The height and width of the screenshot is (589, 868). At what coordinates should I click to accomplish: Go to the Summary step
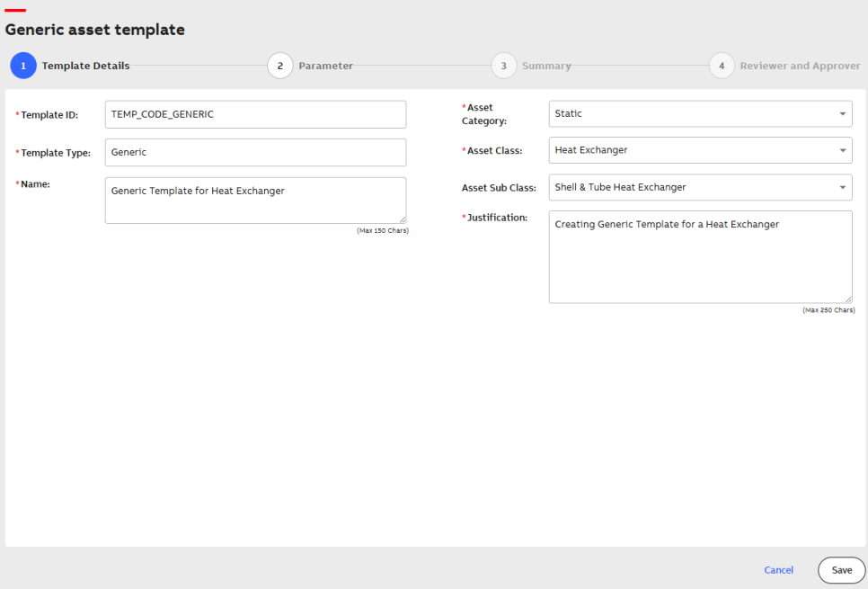click(x=546, y=66)
